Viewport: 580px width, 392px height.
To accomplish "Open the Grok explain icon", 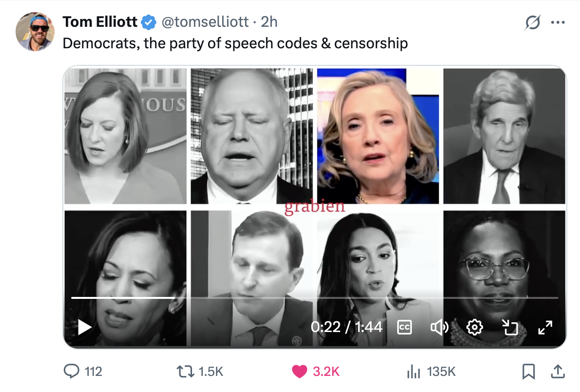I will coord(533,22).
